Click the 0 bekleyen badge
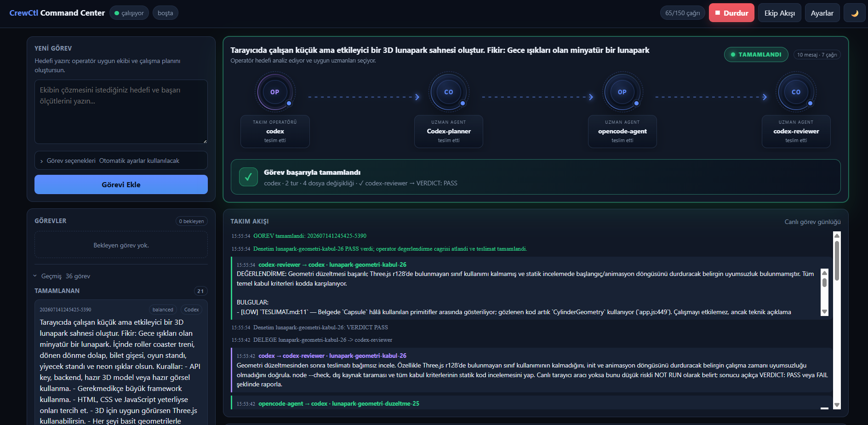868x425 pixels. click(192, 221)
